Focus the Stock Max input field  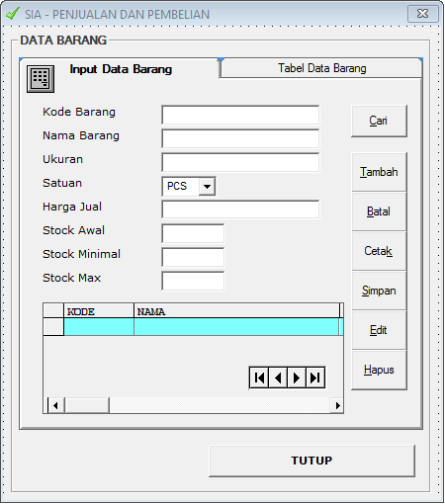coord(193,281)
